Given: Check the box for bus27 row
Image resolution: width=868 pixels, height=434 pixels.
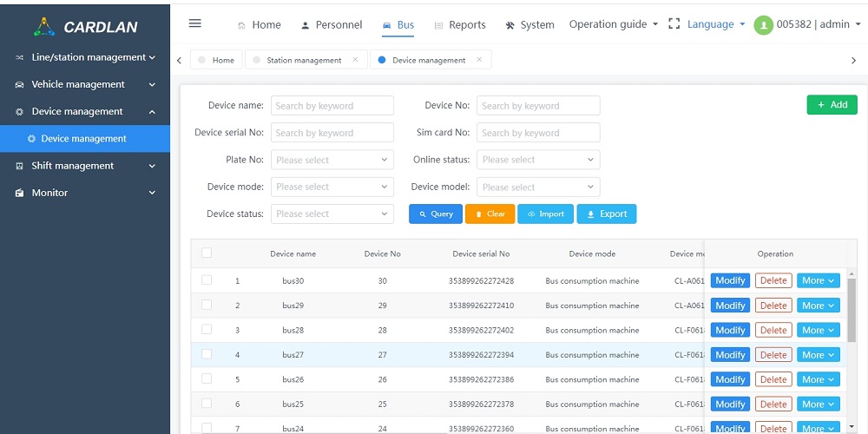Looking at the screenshot, I should [207, 354].
